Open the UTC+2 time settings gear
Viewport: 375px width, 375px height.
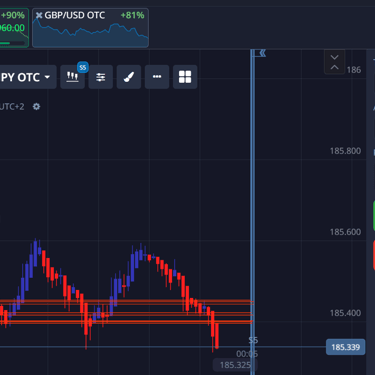36,107
